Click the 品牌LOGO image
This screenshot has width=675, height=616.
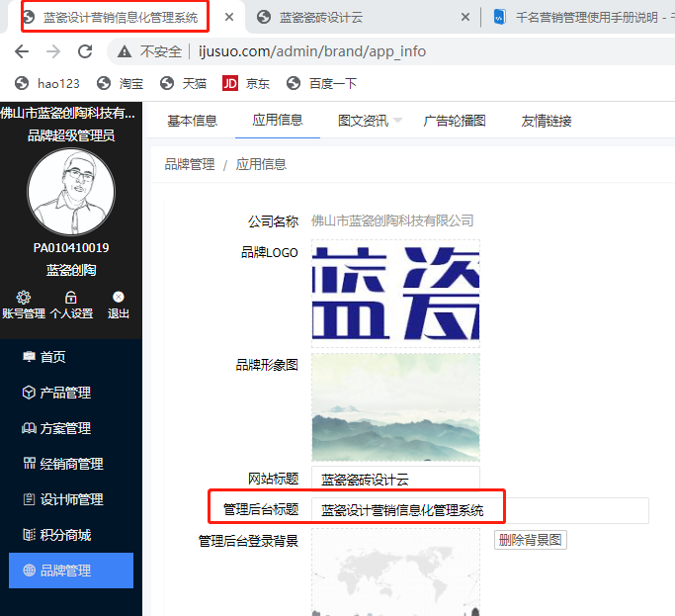[395, 294]
